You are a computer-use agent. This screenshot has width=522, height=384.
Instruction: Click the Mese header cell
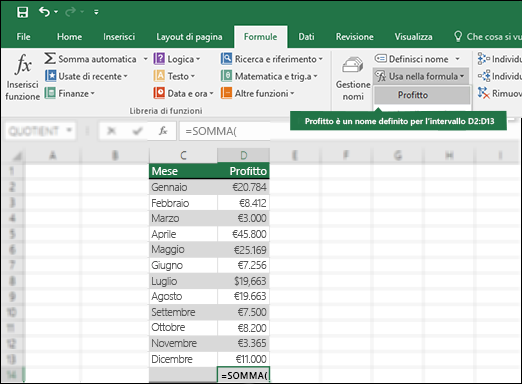(183, 171)
